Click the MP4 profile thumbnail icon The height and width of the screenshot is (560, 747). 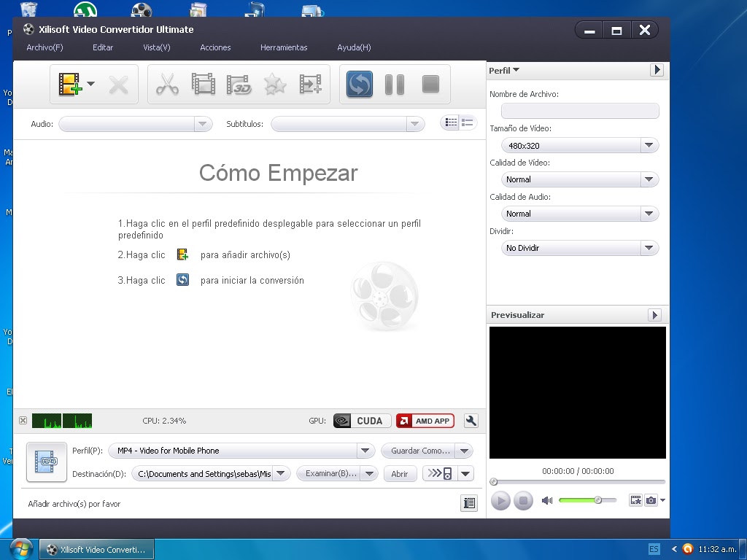[x=47, y=462]
